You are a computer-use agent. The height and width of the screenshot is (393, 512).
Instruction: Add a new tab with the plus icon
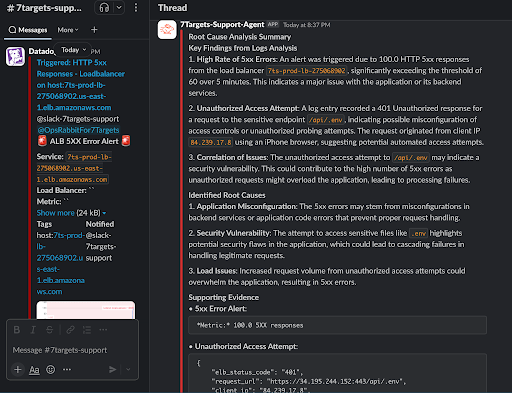pyautogui.click(x=94, y=30)
